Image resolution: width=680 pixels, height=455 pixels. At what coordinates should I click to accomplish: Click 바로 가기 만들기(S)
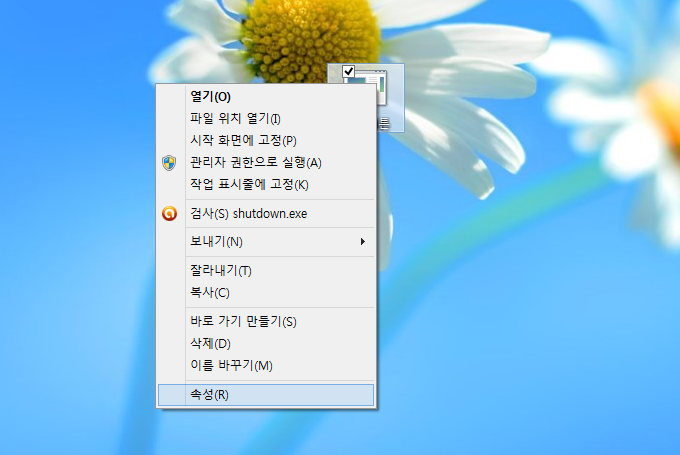[266, 321]
